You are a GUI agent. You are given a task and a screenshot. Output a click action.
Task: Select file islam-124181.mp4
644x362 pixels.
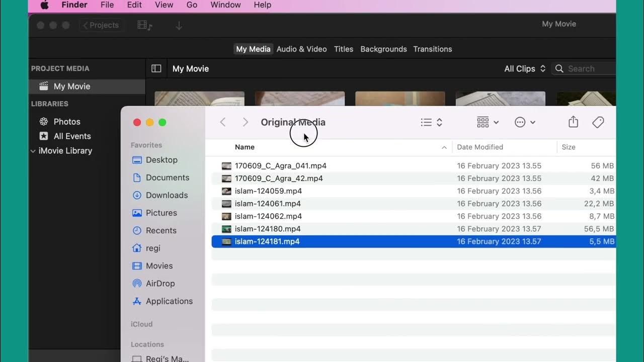tap(414, 241)
